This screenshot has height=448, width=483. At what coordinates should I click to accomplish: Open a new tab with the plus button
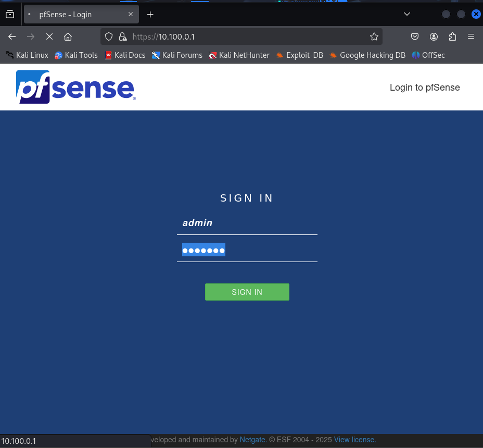point(150,15)
